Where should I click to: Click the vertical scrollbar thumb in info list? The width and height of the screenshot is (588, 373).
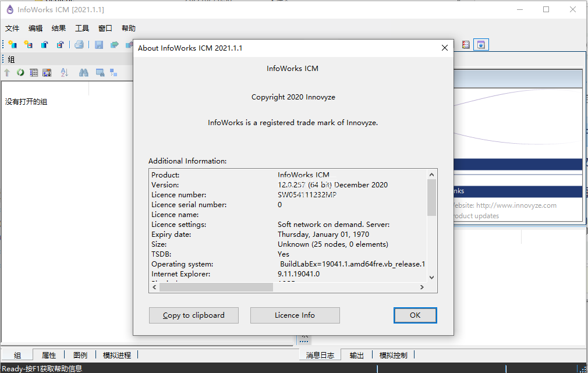431,198
